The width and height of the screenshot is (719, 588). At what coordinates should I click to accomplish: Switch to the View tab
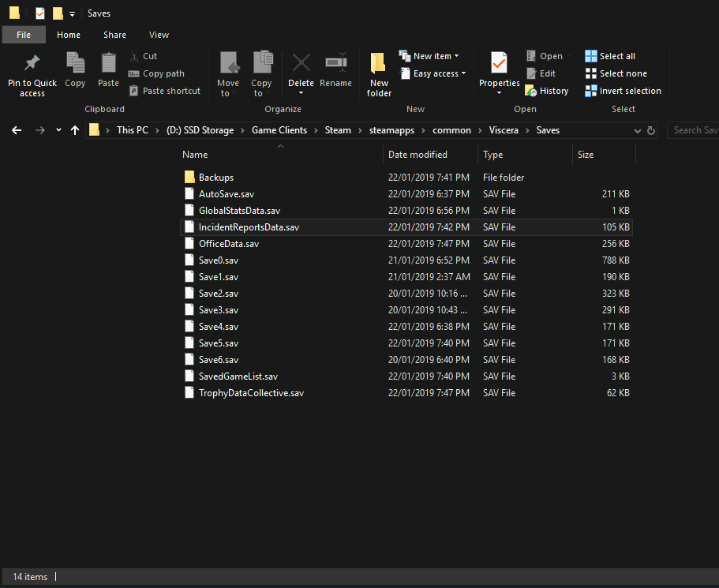(x=159, y=35)
